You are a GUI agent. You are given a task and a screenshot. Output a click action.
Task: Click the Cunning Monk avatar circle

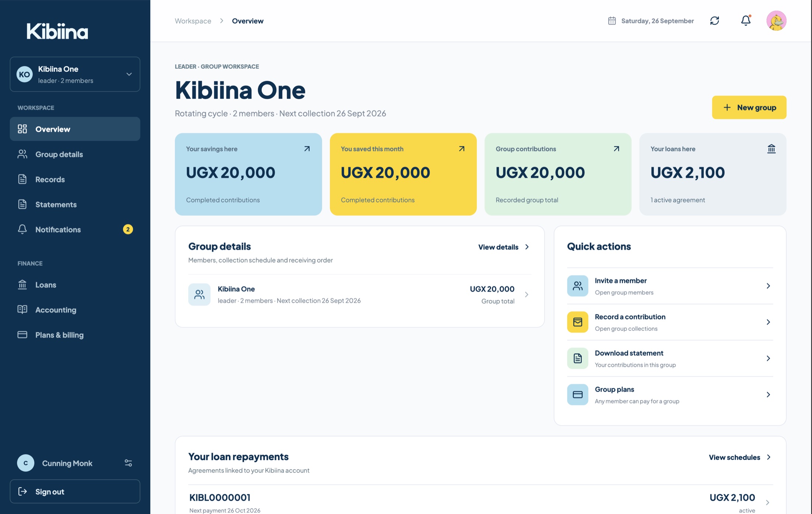pyautogui.click(x=25, y=463)
